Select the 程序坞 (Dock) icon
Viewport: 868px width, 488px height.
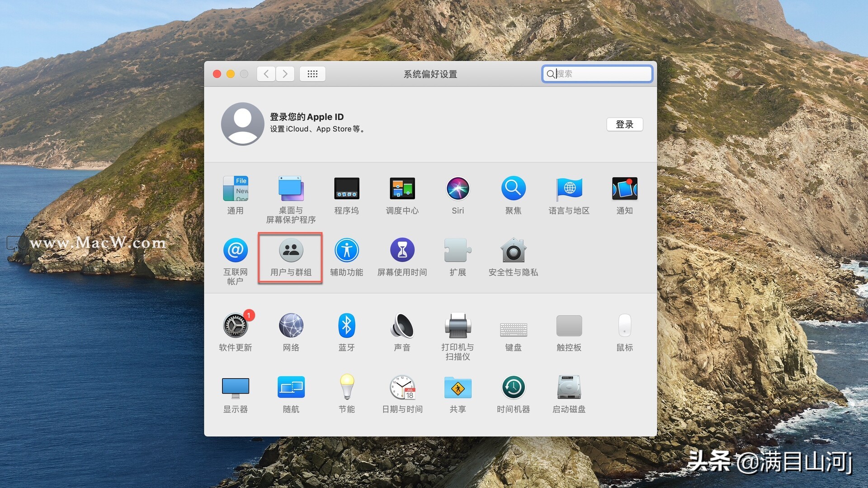(x=346, y=188)
